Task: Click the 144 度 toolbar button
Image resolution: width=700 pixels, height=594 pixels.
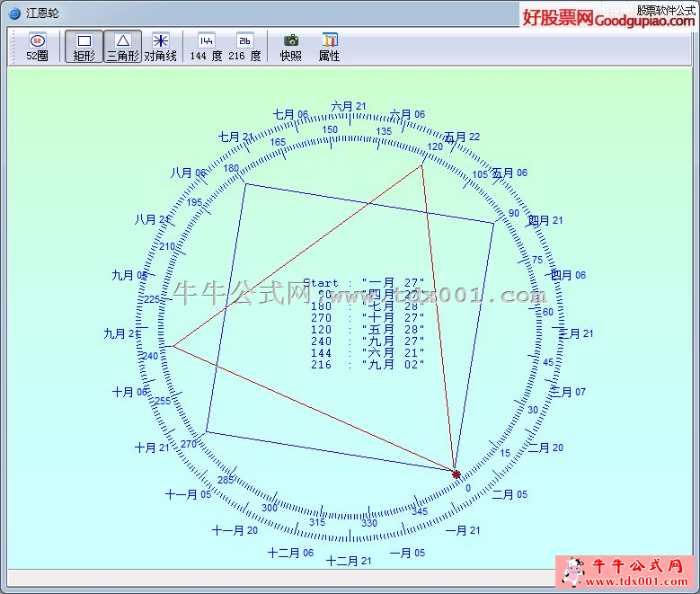Action: [206, 47]
